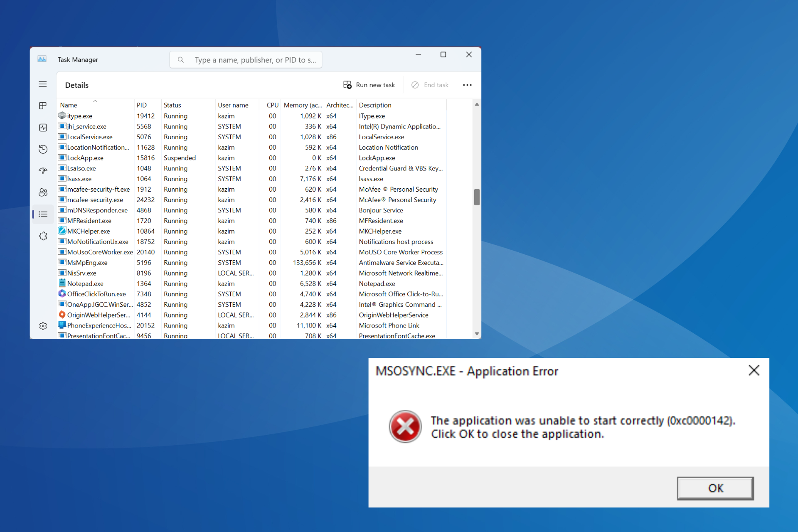Select the NisSrv.exe process

(252, 273)
